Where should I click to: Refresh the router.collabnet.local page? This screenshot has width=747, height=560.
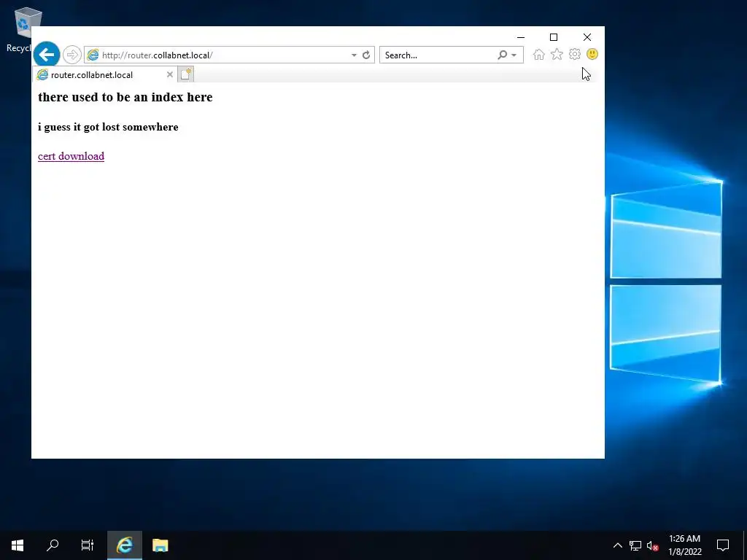[x=366, y=55]
